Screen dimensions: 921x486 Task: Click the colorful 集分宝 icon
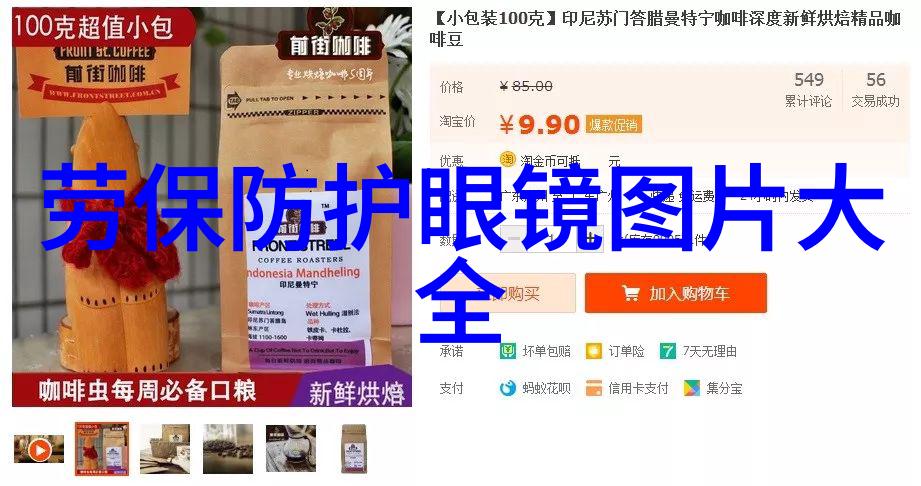pyautogui.click(x=692, y=388)
